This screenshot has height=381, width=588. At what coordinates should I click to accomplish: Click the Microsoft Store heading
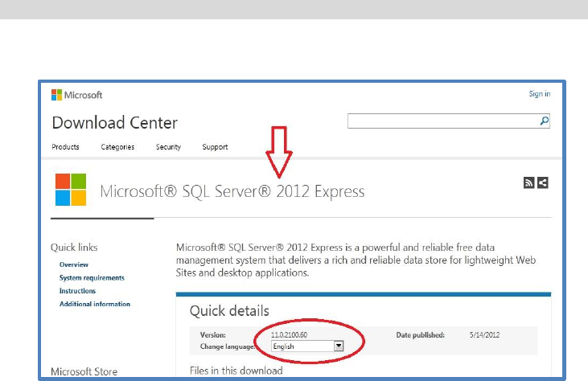(x=84, y=371)
